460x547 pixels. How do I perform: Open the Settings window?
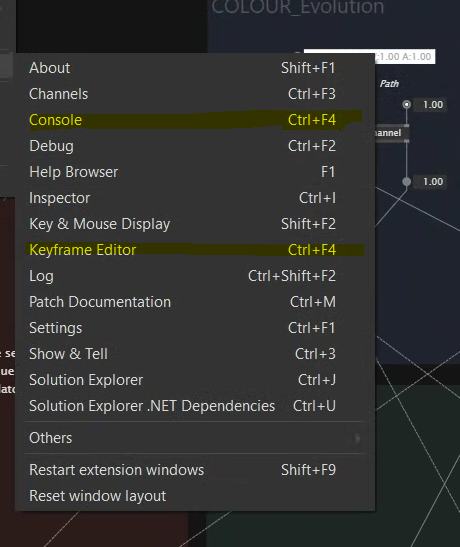click(195, 328)
